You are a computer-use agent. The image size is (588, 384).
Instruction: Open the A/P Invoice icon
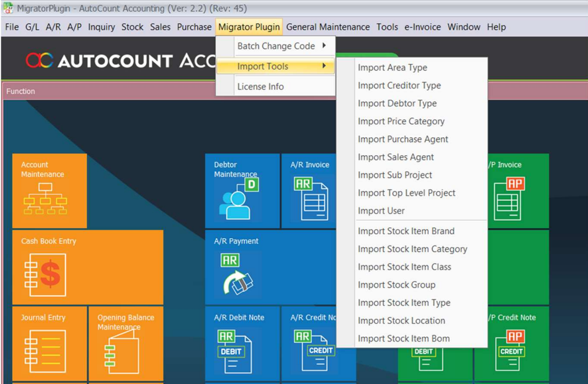coord(510,199)
